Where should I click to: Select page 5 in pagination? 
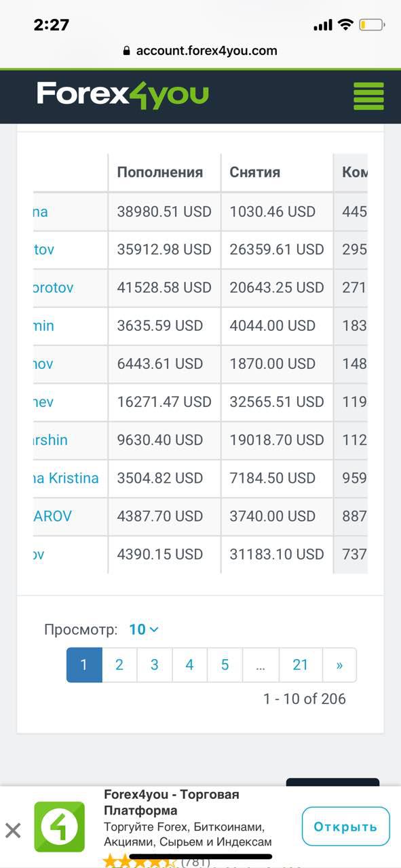(225, 665)
